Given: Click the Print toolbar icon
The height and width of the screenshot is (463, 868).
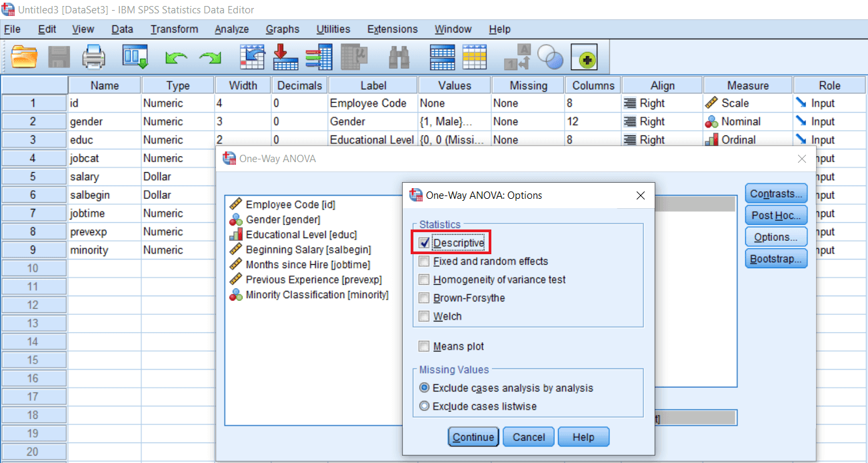Looking at the screenshot, I should click(x=94, y=57).
